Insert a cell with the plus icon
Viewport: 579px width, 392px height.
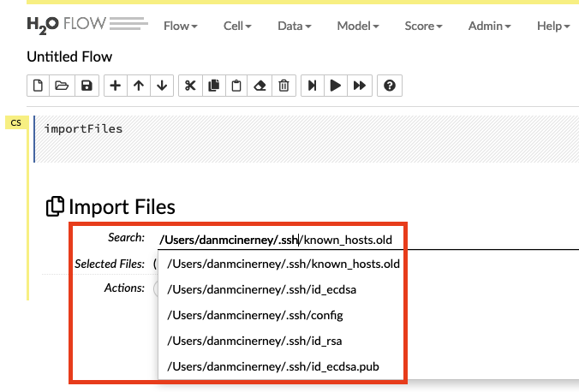[116, 86]
